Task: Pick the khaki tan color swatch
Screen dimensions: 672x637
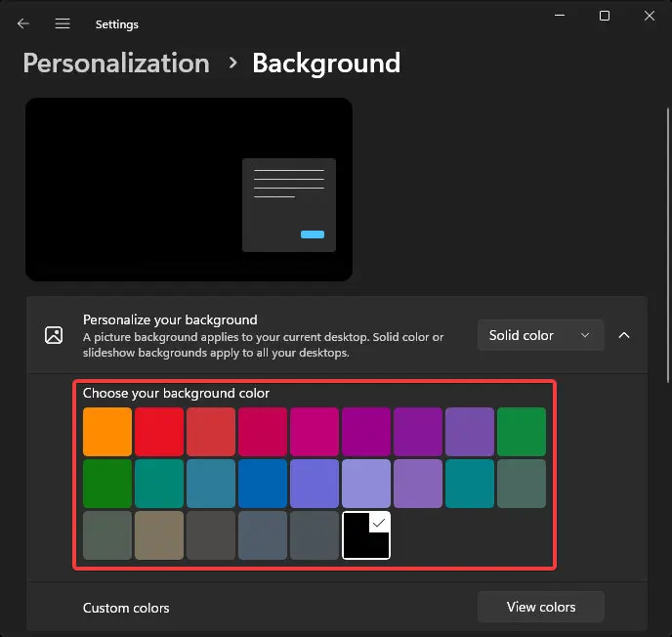Action: (159, 535)
